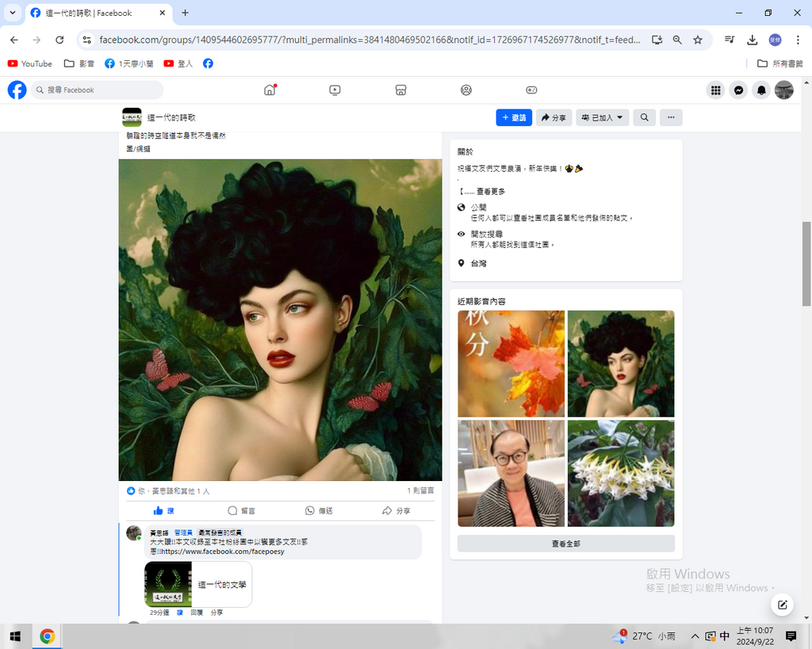Open the Facebook apps grid menu
The width and height of the screenshot is (812, 649).
click(x=715, y=90)
